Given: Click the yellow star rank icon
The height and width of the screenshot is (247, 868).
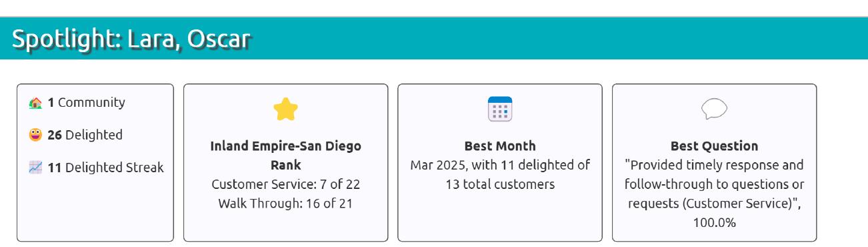Looking at the screenshot, I should pos(285,109).
